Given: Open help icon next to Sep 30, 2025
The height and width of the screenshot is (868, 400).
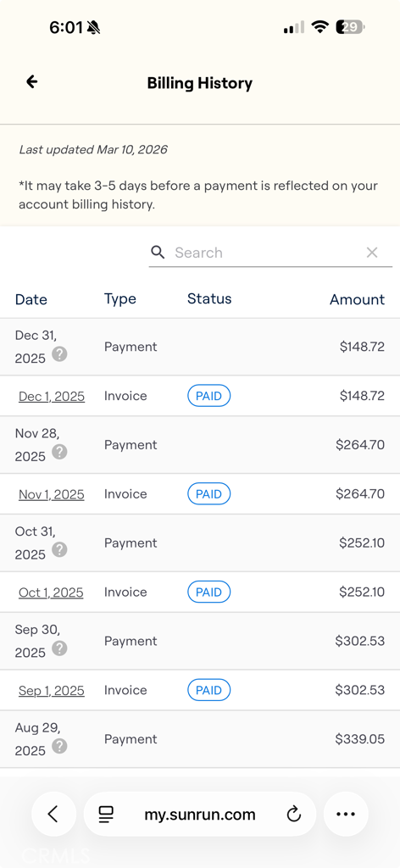Looking at the screenshot, I should pos(59,648).
